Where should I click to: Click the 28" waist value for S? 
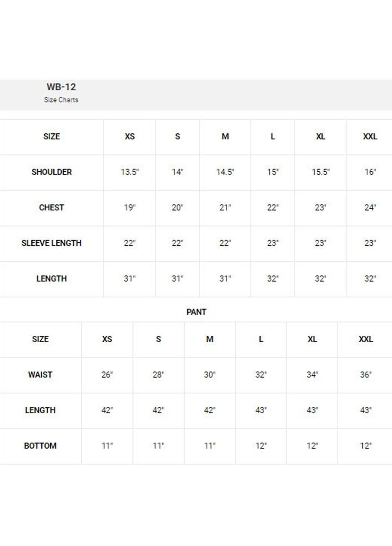[x=158, y=375]
